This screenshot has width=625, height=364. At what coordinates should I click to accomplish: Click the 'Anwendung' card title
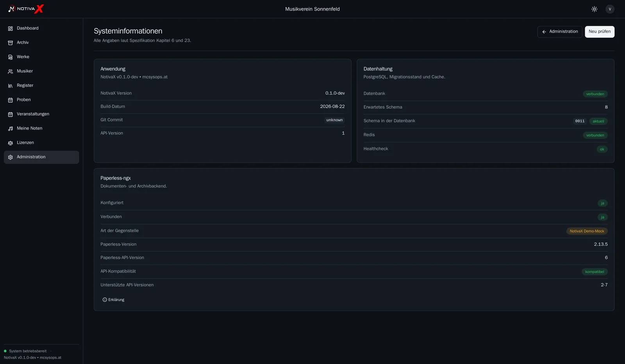(x=113, y=69)
